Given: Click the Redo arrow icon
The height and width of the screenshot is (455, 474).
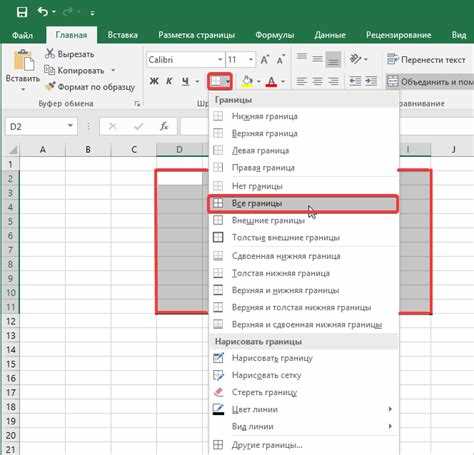Looking at the screenshot, I should (x=68, y=12).
